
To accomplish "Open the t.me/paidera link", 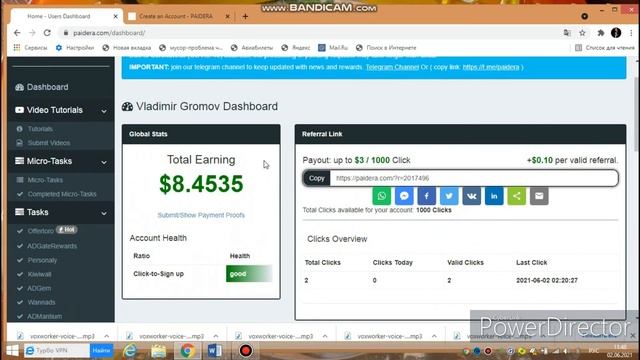I will pos(491,67).
